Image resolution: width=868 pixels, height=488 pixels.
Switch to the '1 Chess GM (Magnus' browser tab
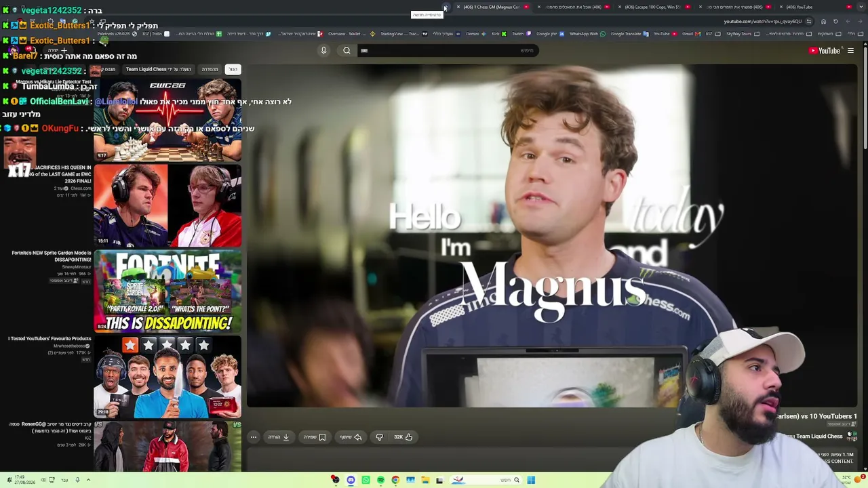pos(491,7)
